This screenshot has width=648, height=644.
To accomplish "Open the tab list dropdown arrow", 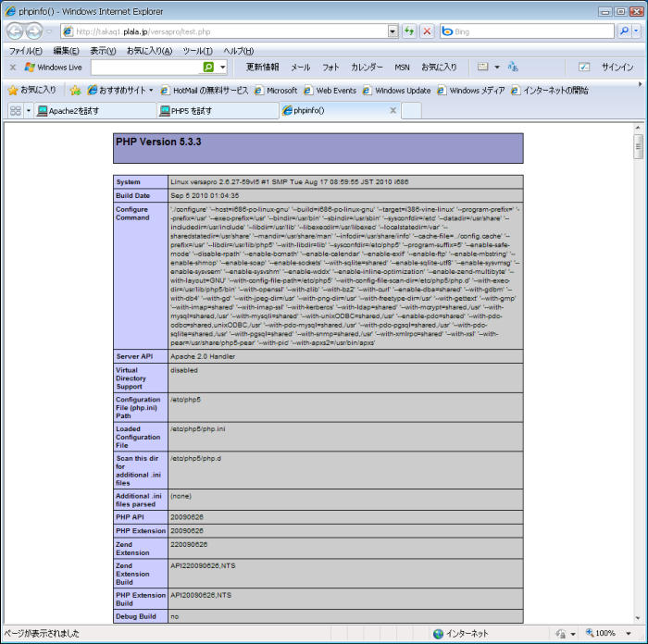I will (29, 111).
